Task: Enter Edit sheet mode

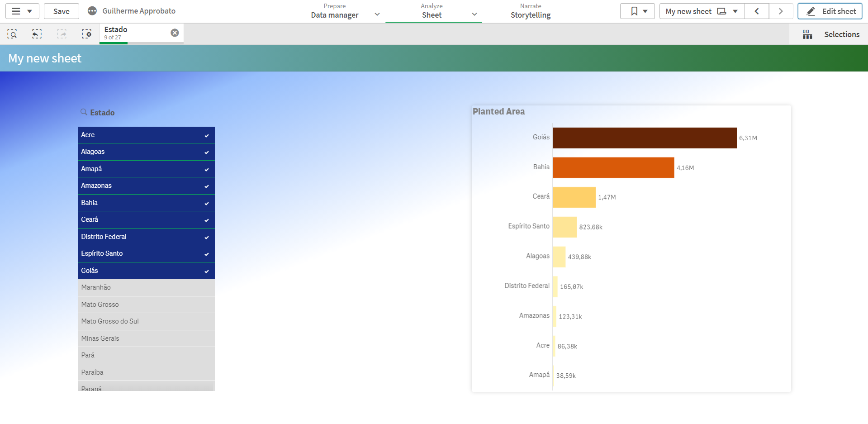Action: coord(830,11)
